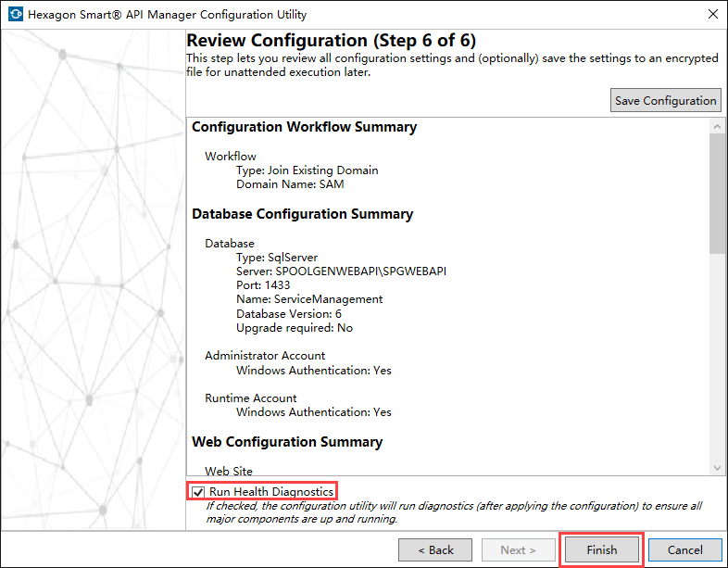Click the summary scrollbar up arrow
Viewport: 728px width, 568px height.
(716, 125)
